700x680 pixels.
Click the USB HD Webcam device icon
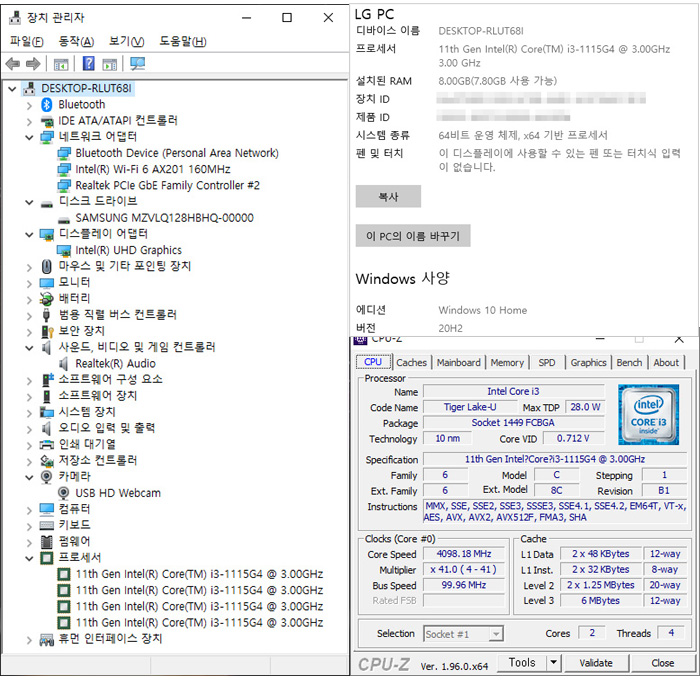coord(64,493)
